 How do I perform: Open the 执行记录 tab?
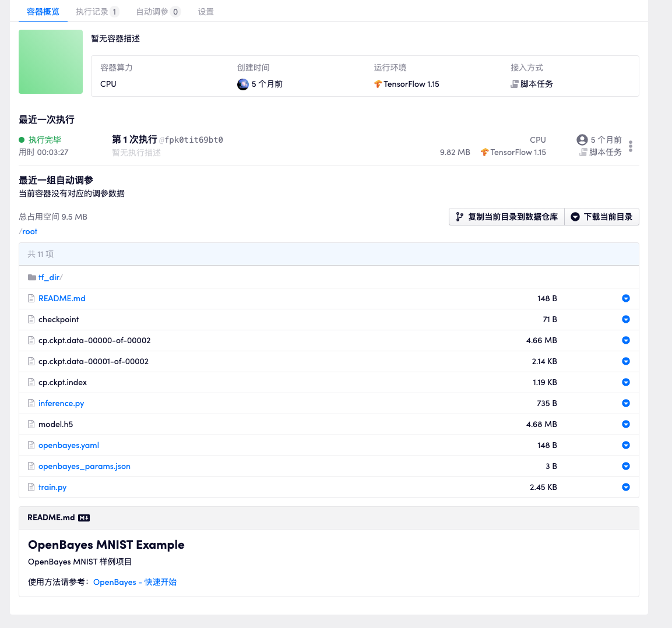coord(92,12)
